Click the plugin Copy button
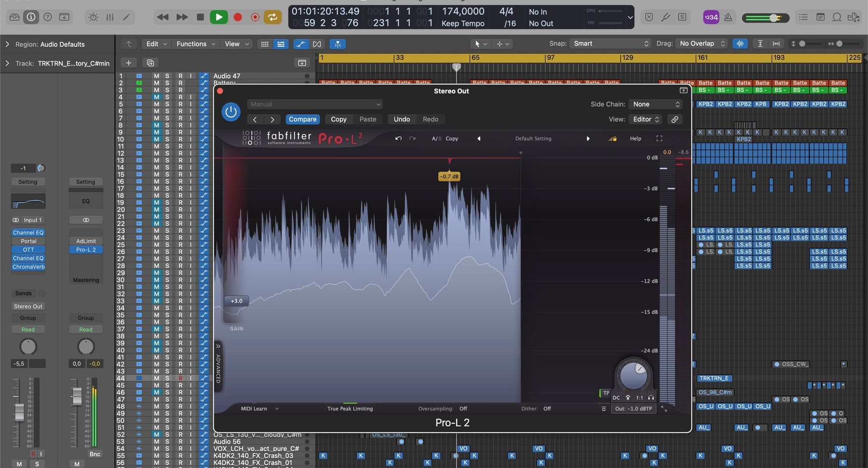868x468 pixels. [339, 120]
